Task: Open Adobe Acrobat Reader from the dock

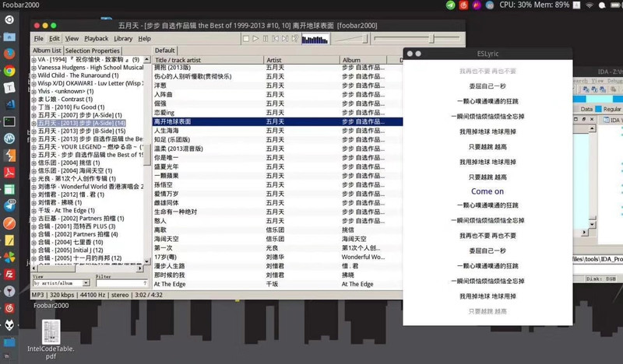Action: pyautogui.click(x=9, y=172)
